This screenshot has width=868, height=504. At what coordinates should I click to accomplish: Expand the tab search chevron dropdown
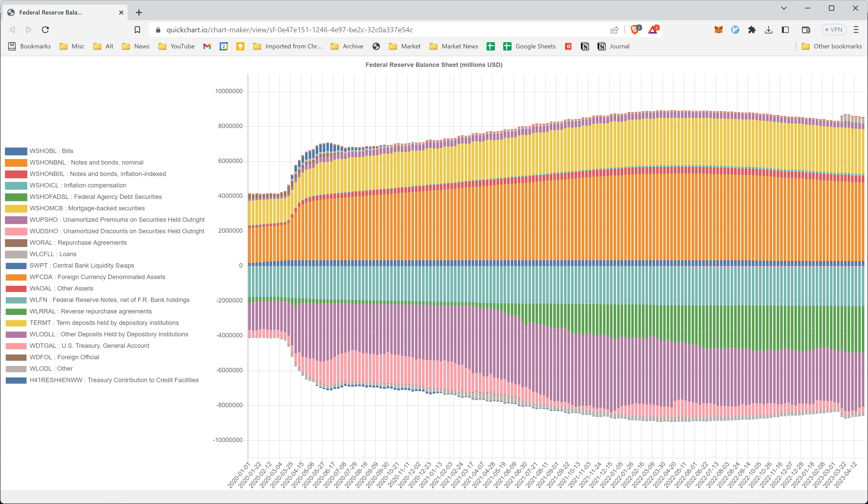pyautogui.click(x=784, y=8)
